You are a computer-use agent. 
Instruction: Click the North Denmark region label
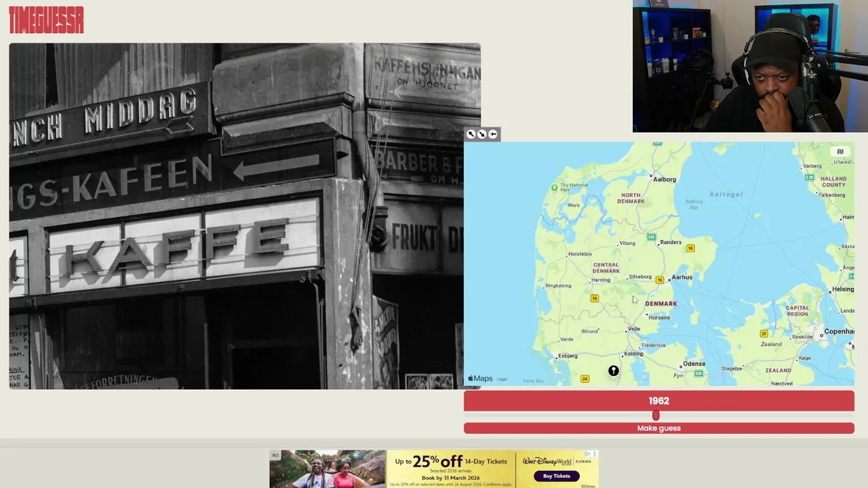631,198
